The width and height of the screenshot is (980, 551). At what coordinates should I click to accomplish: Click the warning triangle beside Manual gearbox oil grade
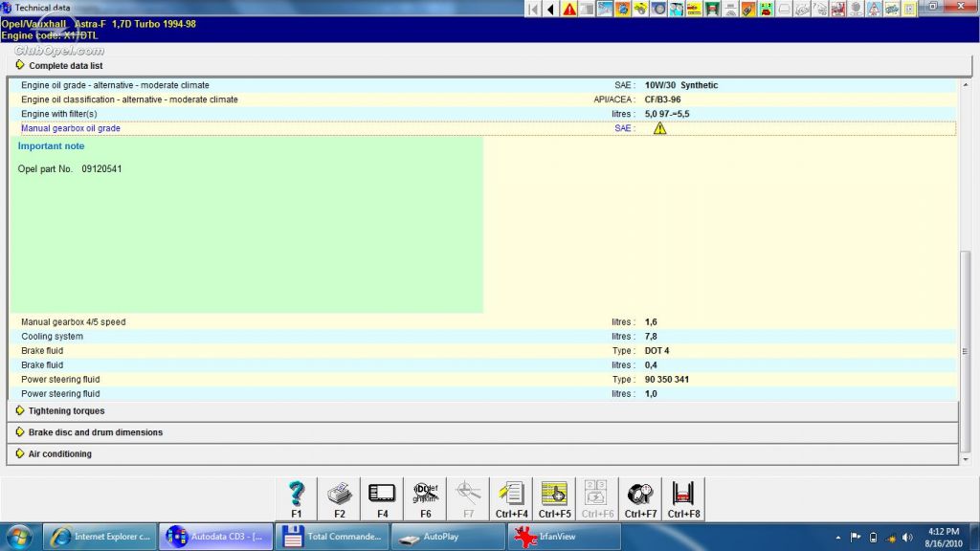click(660, 128)
